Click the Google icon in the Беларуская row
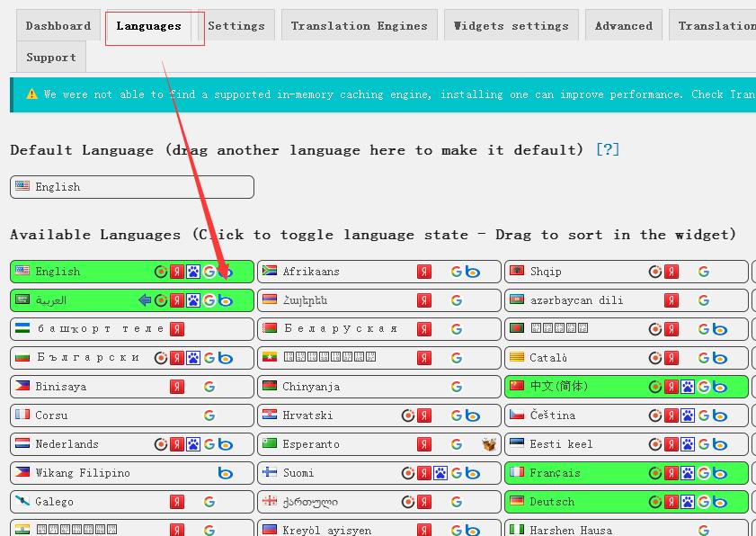 click(456, 329)
